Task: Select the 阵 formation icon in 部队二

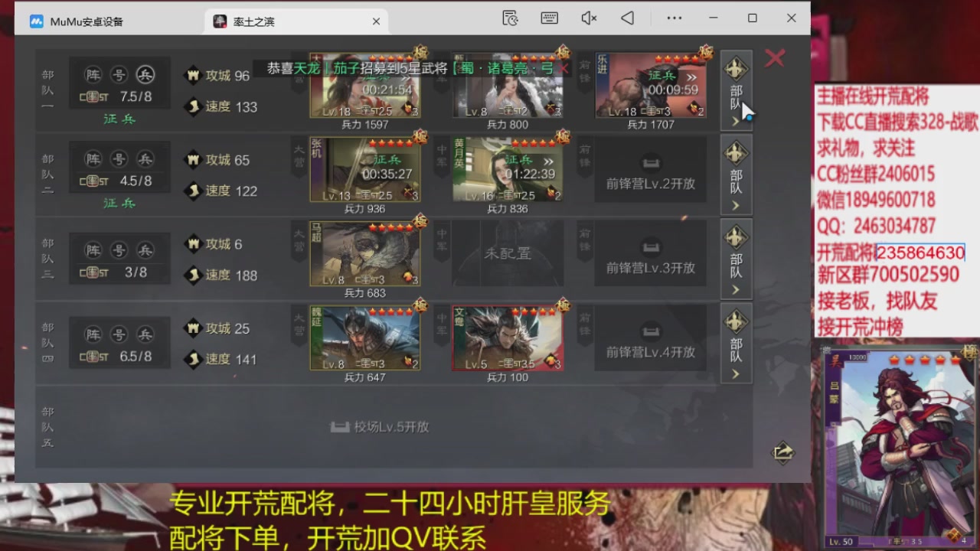Action: [93, 158]
